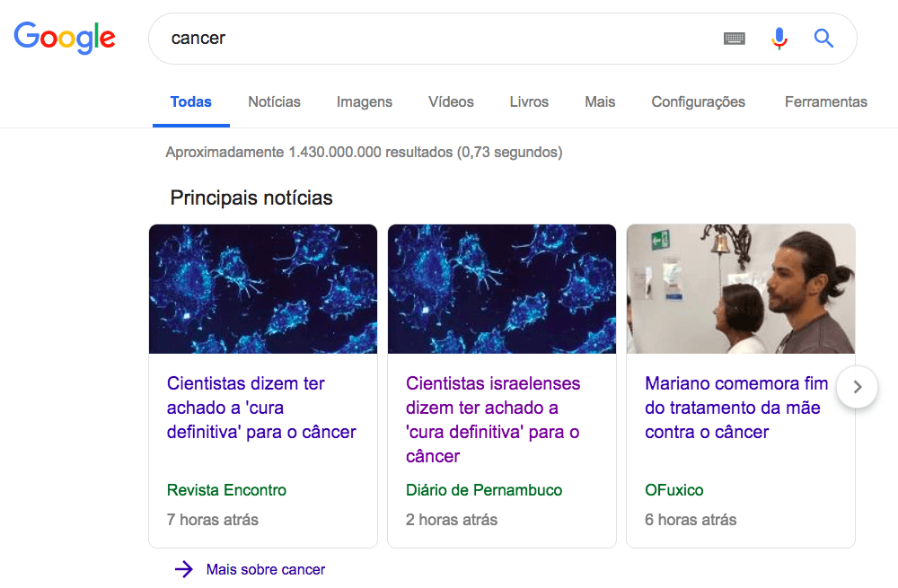Click the blue magnifying glass search icon
This screenshot has width=898, height=588.
(x=823, y=39)
